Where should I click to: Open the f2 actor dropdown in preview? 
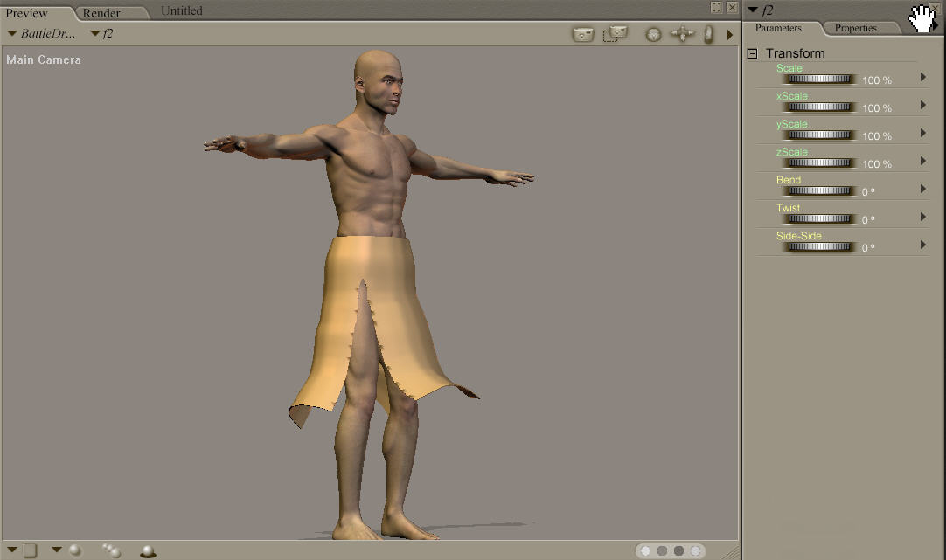pos(101,34)
